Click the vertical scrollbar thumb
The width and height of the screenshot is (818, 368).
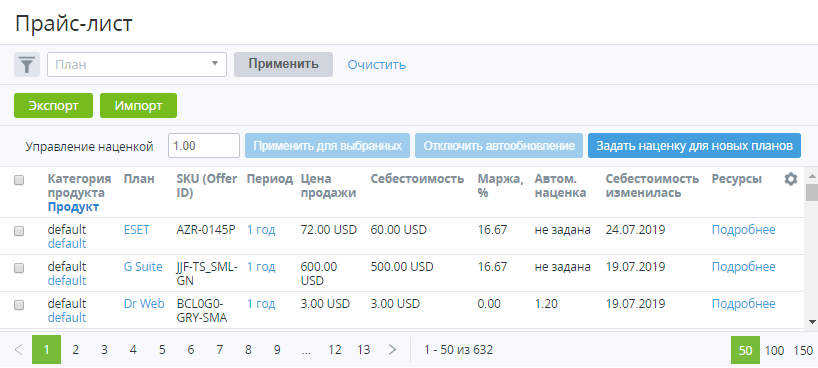pyautogui.click(x=812, y=191)
